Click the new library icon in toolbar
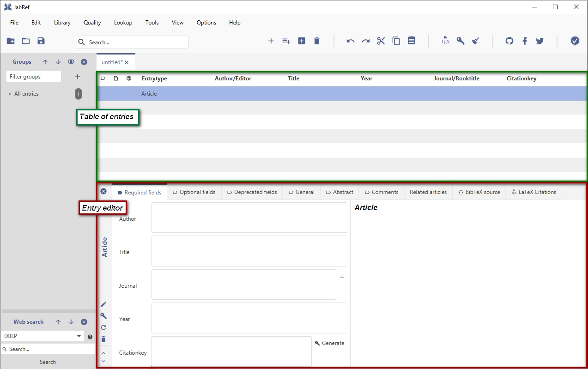The height and width of the screenshot is (369, 588). point(11,41)
